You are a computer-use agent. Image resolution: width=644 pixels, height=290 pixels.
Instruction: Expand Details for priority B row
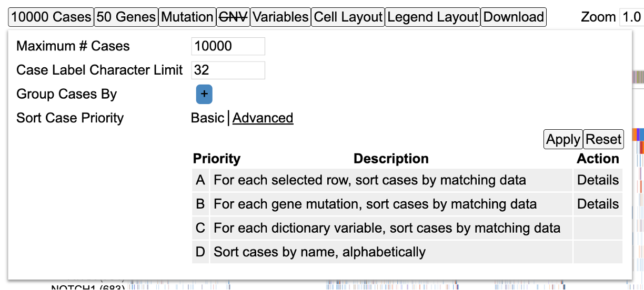tap(598, 204)
